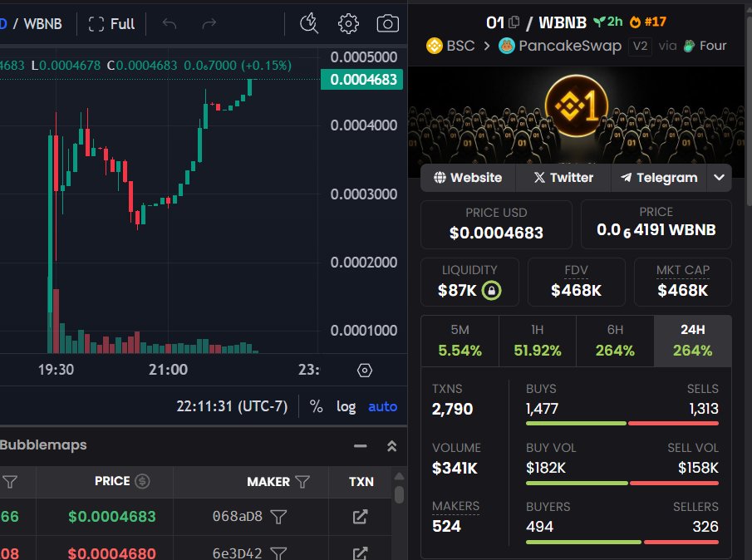Open chart time axis settings icon
Image resolution: width=752 pixels, height=560 pixels.
[365, 370]
